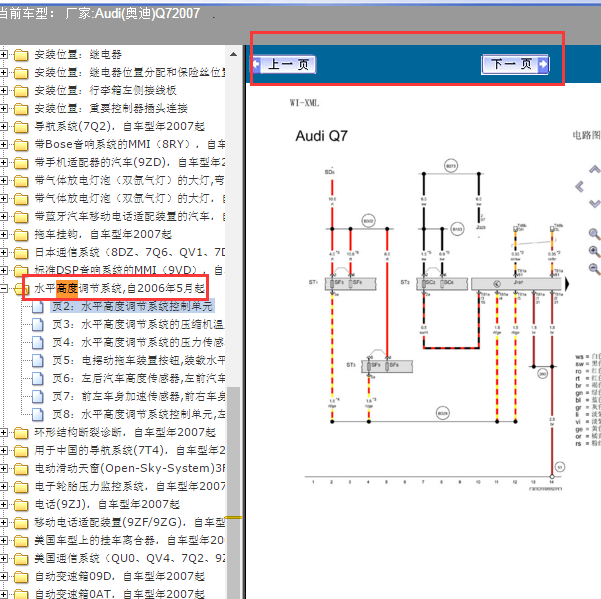Click the Audi Q7 diagram title
The width and height of the screenshot is (601, 599).
[321, 136]
